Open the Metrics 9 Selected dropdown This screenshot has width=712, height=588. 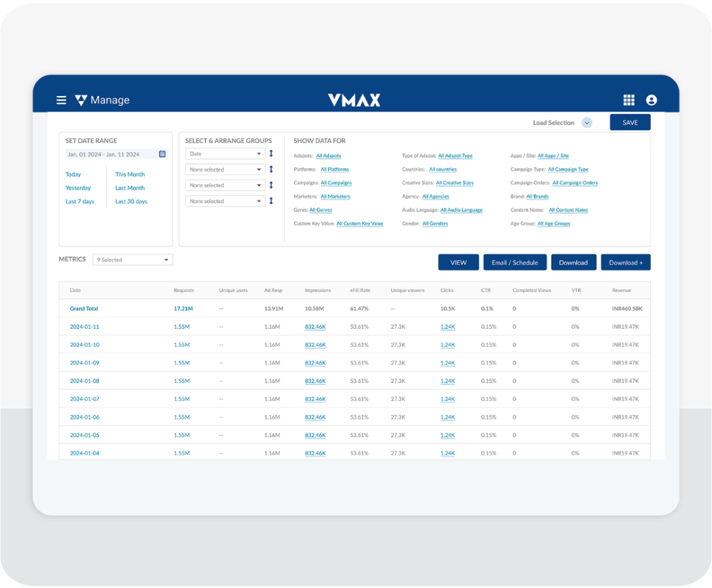[x=132, y=260]
